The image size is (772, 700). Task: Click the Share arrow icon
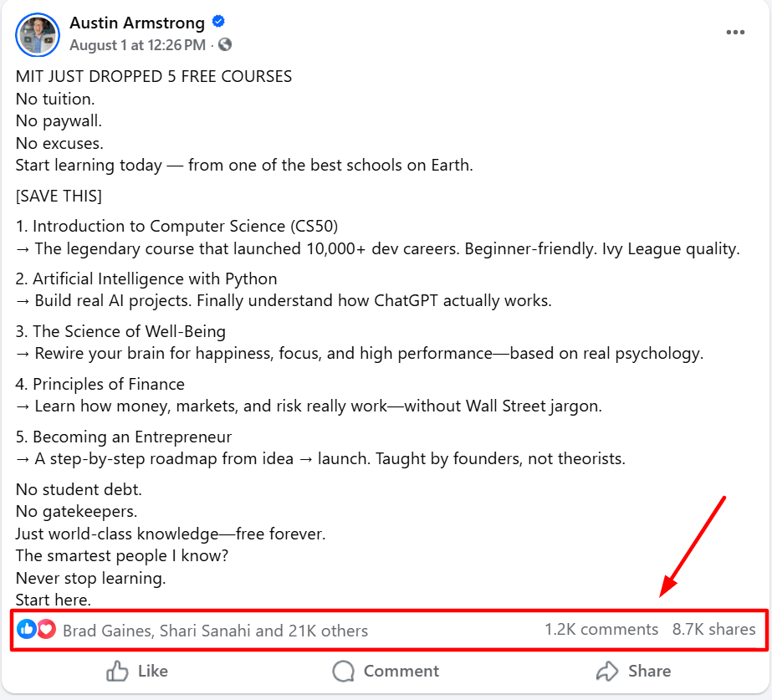coord(607,671)
